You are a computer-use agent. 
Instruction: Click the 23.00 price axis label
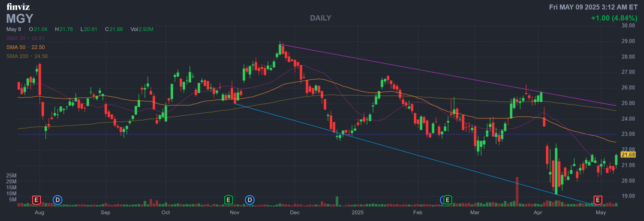[628, 134]
